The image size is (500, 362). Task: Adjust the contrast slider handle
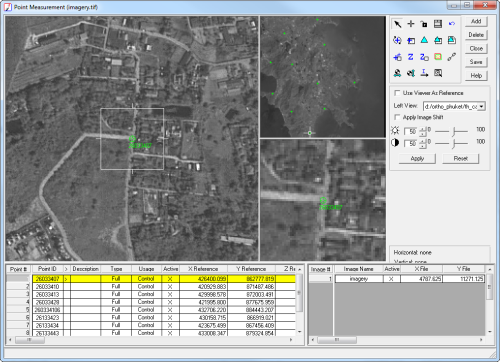pyautogui.click(x=454, y=143)
